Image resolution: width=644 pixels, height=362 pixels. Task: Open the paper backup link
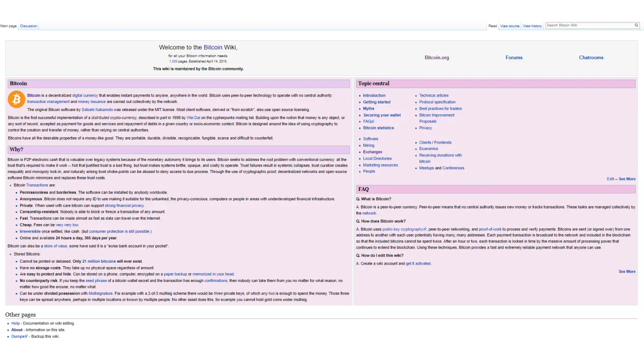tap(175, 274)
